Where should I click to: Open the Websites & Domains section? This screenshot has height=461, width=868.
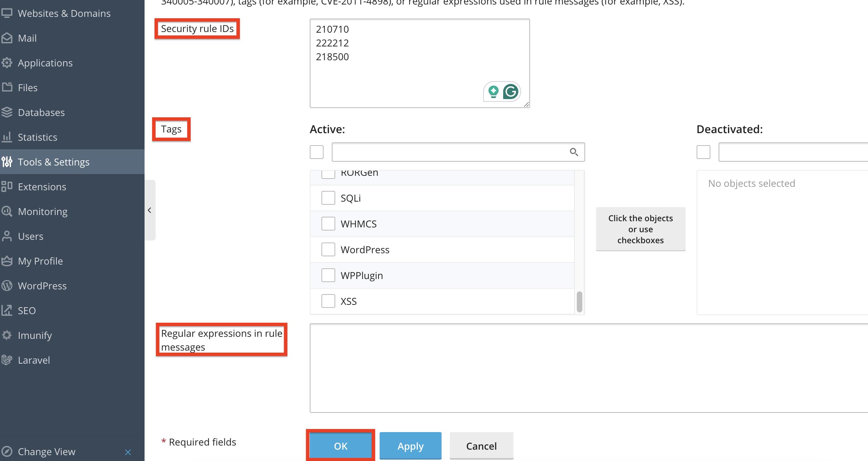point(64,13)
